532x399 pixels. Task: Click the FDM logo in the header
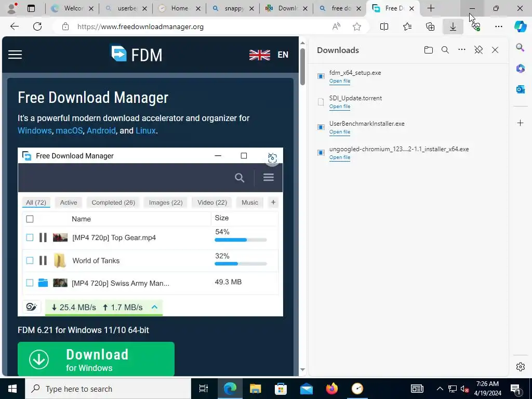tap(137, 54)
